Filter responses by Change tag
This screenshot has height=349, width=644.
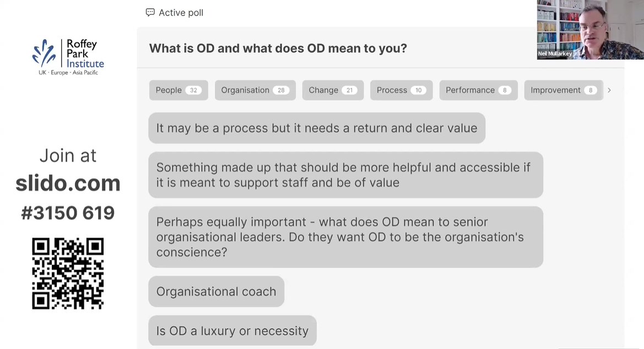pyautogui.click(x=333, y=90)
